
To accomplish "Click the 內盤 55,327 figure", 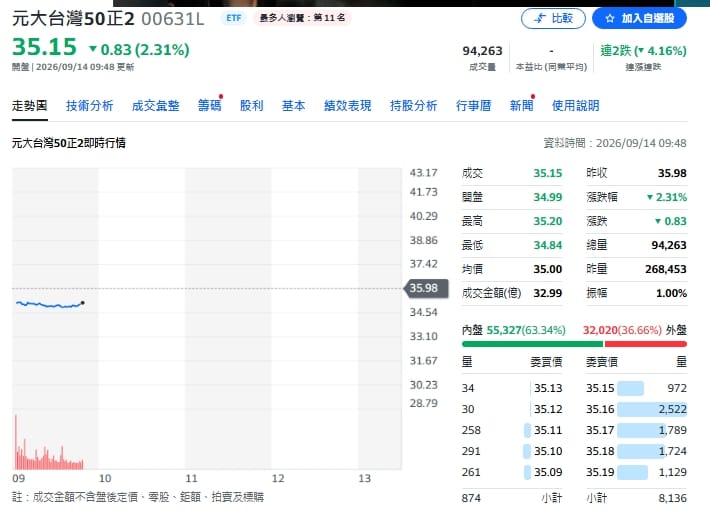I will click(504, 330).
